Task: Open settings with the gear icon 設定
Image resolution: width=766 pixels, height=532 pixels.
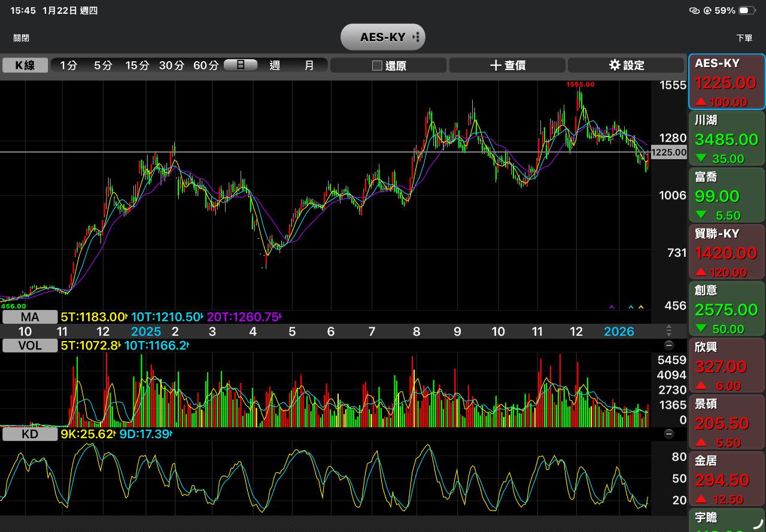Action: (x=626, y=65)
